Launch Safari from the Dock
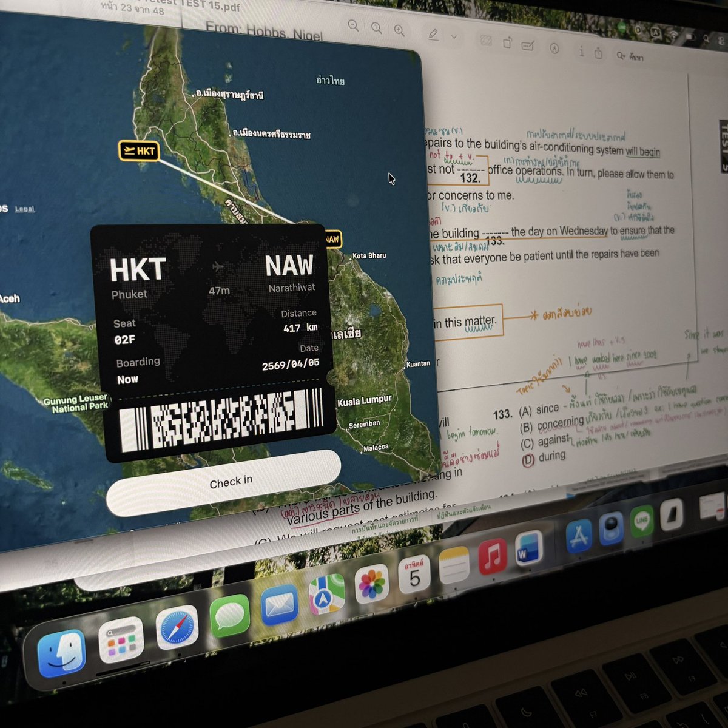Viewport: 728px width, 728px height. pos(177,628)
